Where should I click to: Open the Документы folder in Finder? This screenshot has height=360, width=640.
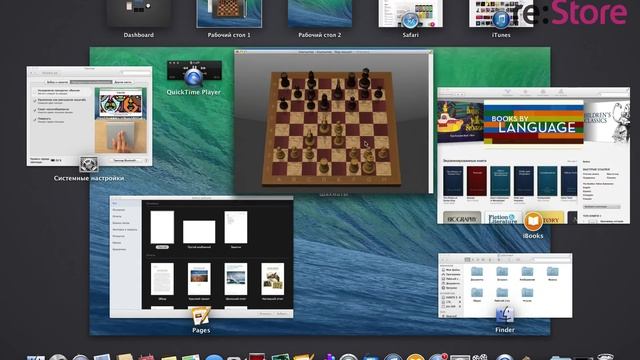(477, 273)
